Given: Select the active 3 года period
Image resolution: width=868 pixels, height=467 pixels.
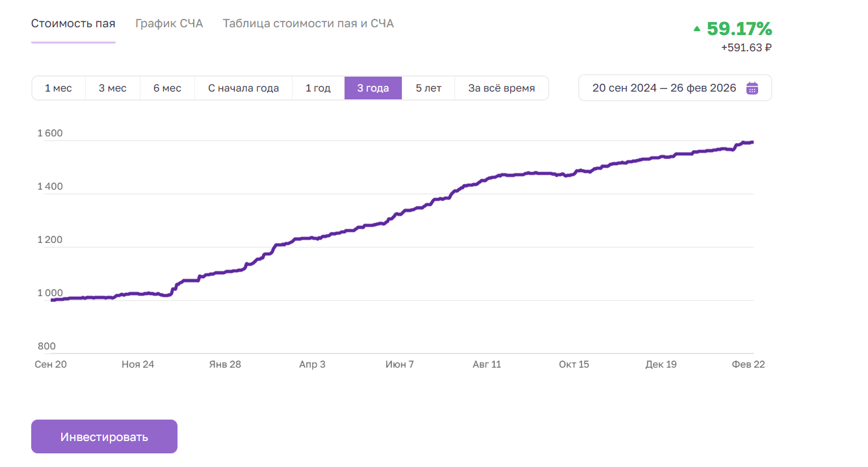Looking at the screenshot, I should click(x=373, y=88).
